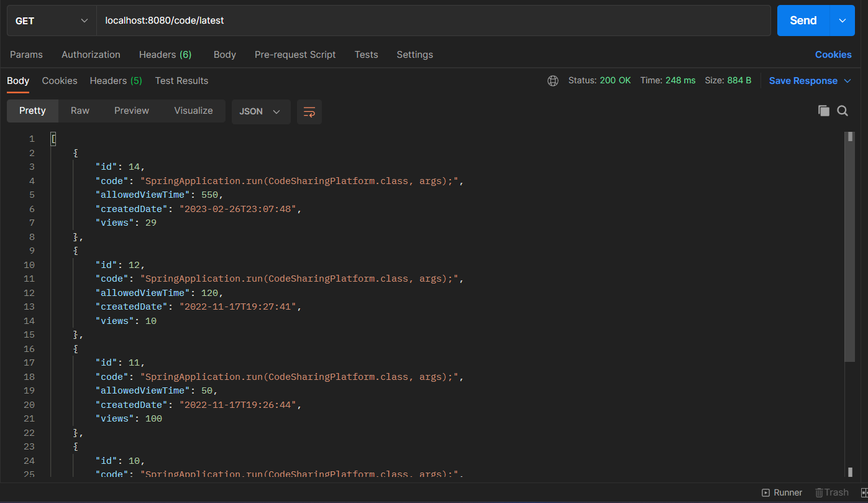Screen dimensions: 868x503
Task: Collapse the root array bracket on line 1
Action: [x=53, y=139]
